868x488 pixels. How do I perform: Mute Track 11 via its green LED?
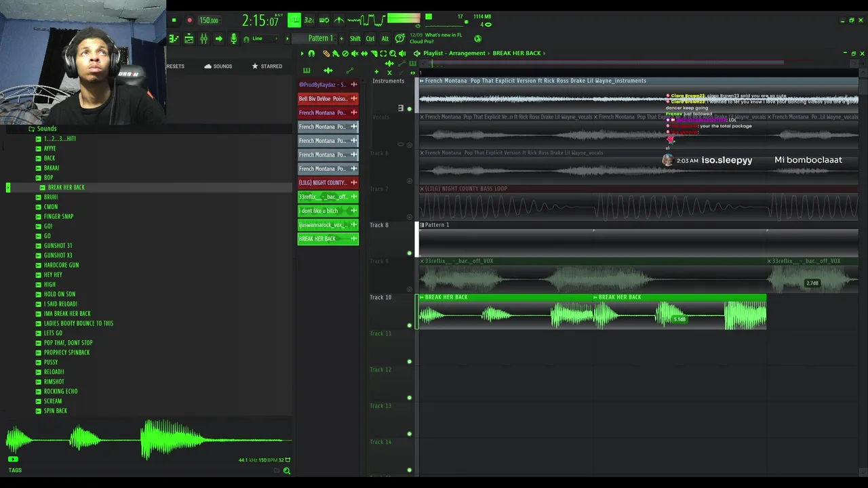point(409,362)
